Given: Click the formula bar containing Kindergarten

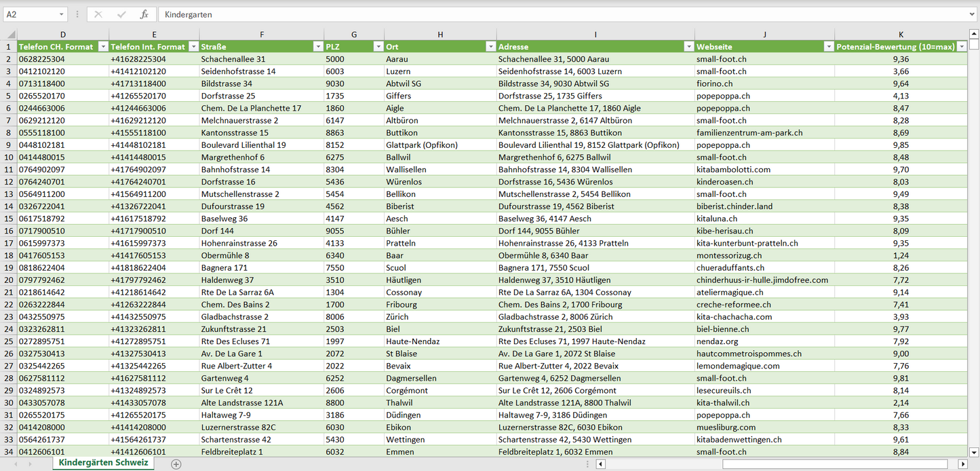Looking at the screenshot, I should pos(543,14).
